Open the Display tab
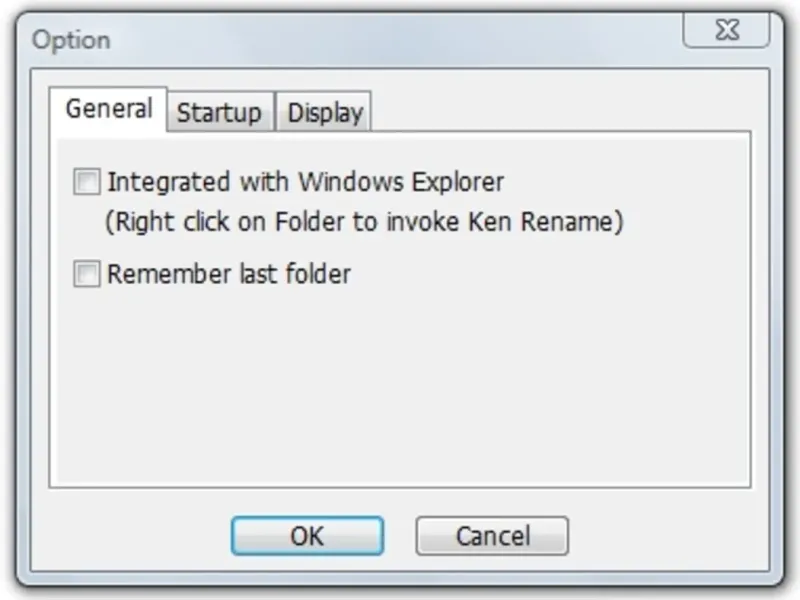800x600 pixels. point(324,113)
